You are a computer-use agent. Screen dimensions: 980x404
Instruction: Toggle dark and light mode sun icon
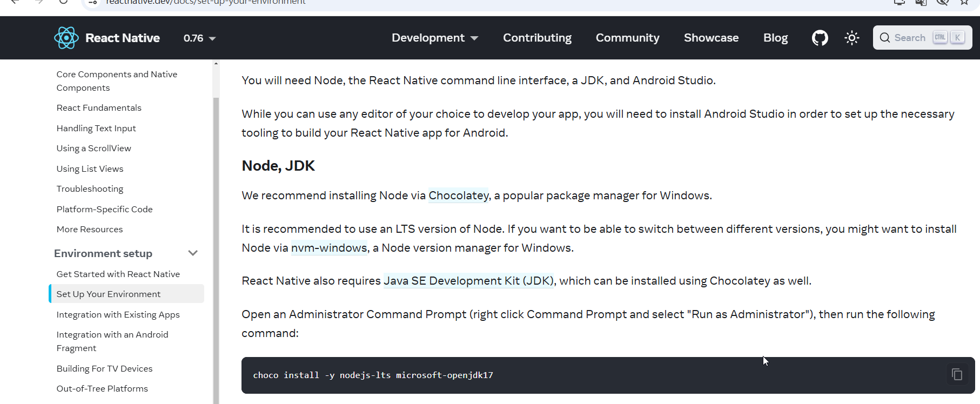pyautogui.click(x=852, y=38)
